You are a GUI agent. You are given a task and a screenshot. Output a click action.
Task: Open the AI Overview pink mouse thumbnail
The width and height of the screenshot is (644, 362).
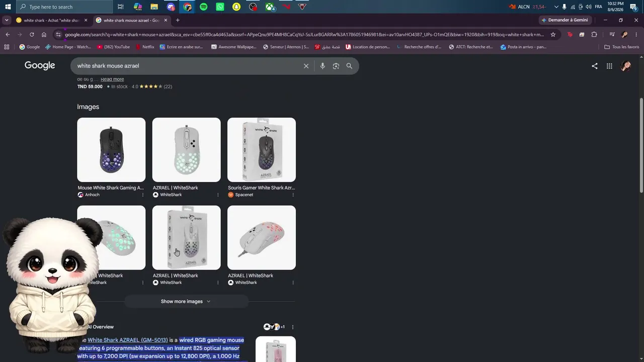[276, 349]
